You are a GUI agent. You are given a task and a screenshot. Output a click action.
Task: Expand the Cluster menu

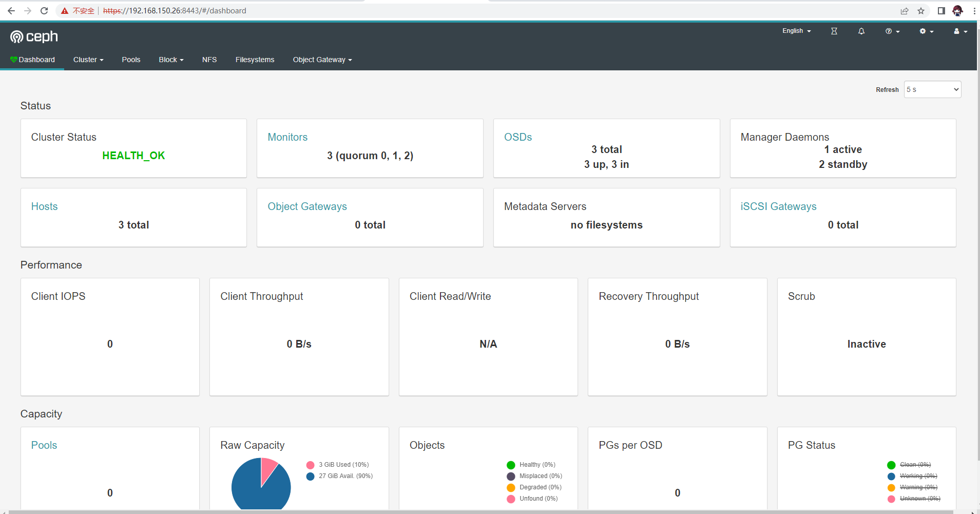88,60
